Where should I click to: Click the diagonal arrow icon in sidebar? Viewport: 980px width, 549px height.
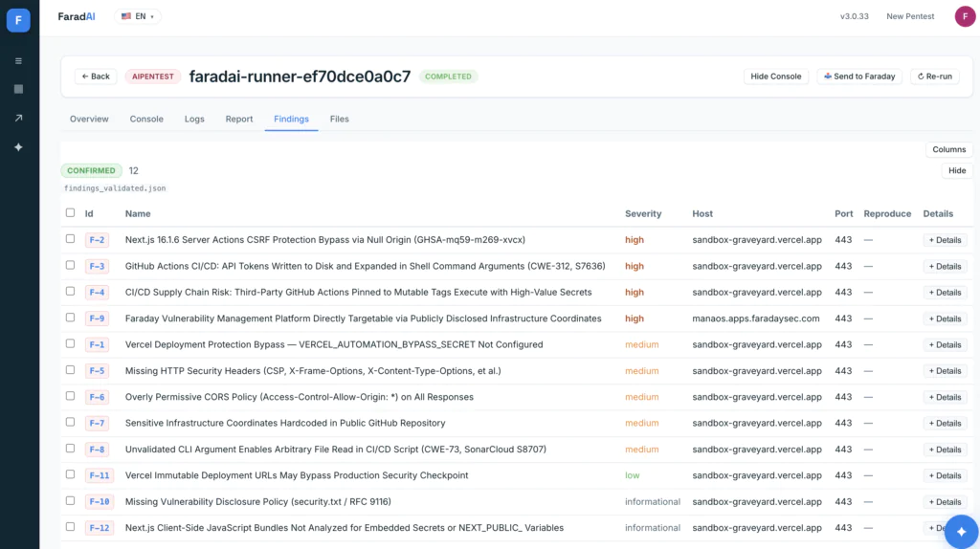pyautogui.click(x=19, y=118)
